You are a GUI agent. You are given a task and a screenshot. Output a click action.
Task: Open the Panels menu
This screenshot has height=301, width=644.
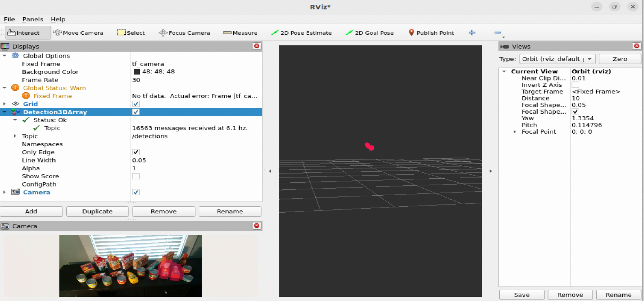(x=33, y=19)
